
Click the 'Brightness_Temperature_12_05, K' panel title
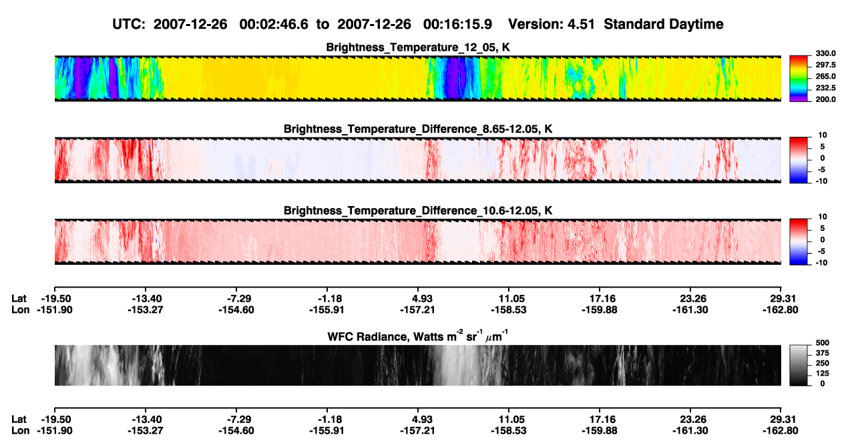click(x=418, y=47)
